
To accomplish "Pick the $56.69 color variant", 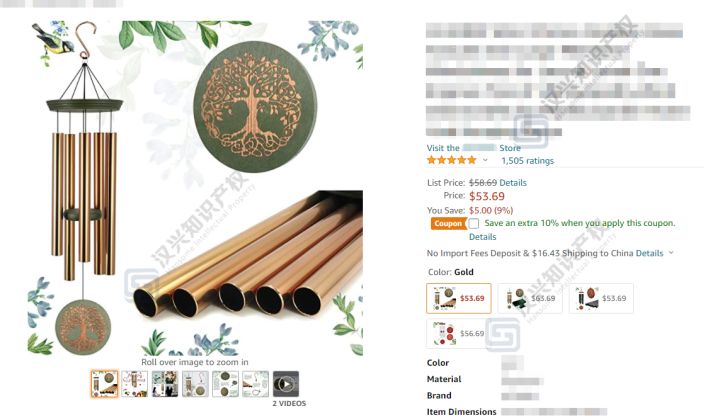I will pos(459,333).
